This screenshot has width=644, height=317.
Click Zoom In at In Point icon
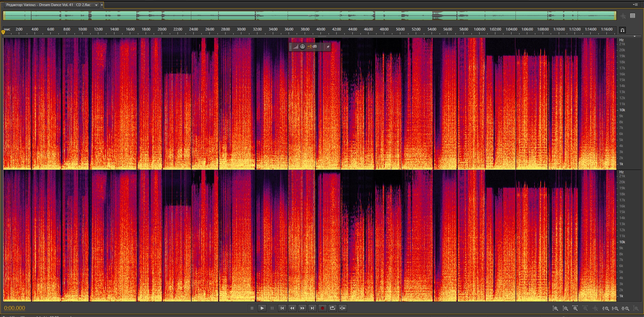point(605,308)
